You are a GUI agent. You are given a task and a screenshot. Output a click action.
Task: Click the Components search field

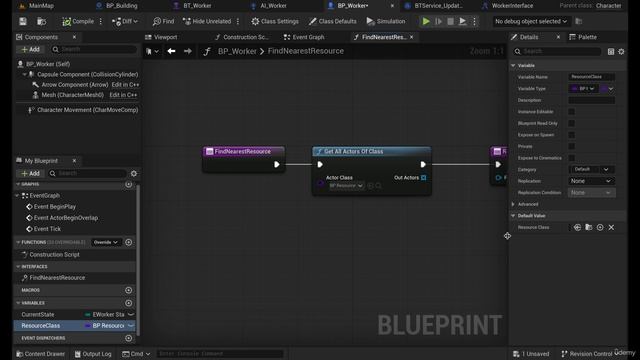[x=95, y=49]
